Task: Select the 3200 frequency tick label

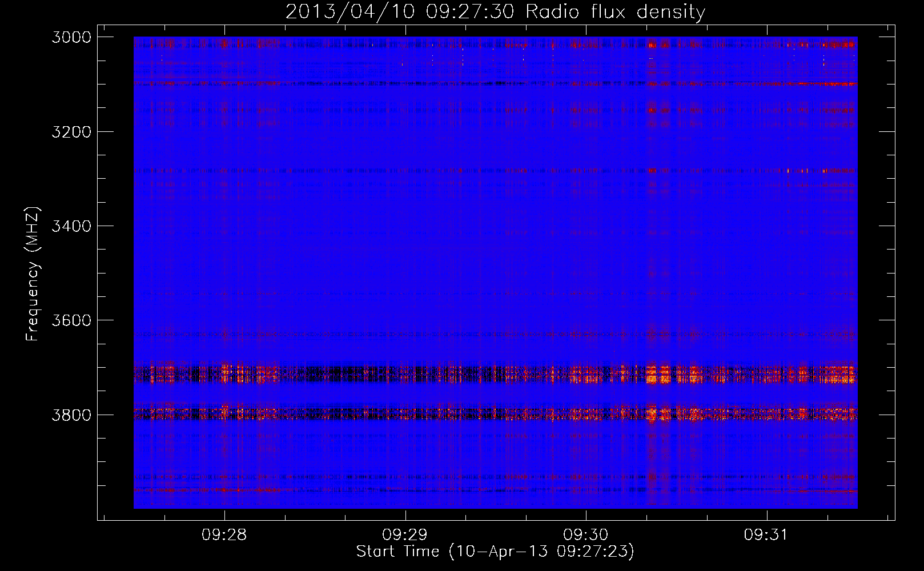Action: coord(71,132)
